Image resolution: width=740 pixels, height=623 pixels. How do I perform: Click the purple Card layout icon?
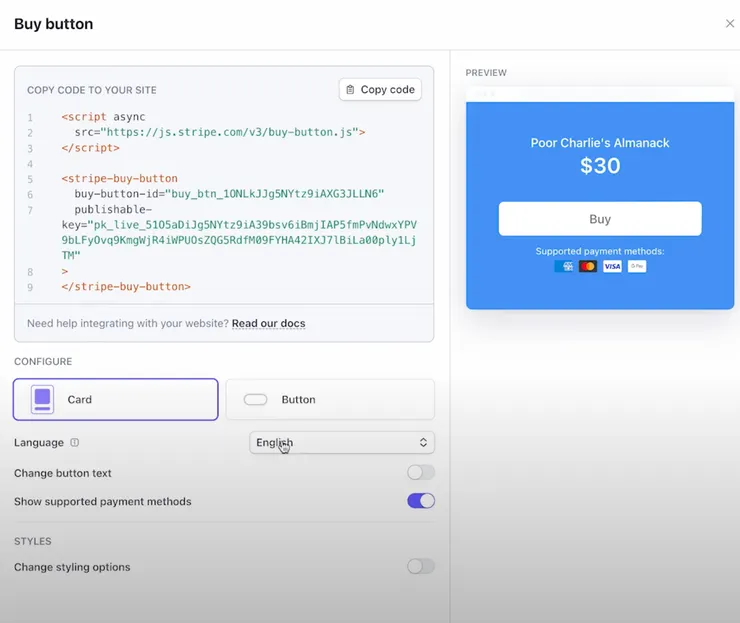pos(42,399)
